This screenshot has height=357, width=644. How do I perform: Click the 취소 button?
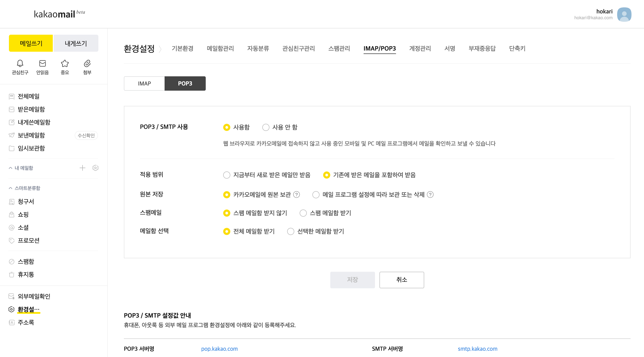(x=402, y=280)
